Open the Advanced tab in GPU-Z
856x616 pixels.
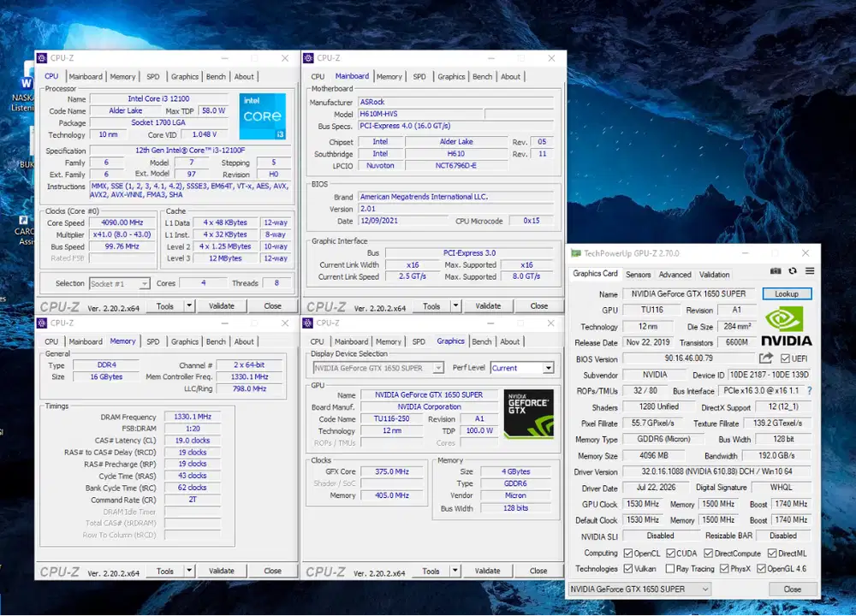pyautogui.click(x=675, y=275)
